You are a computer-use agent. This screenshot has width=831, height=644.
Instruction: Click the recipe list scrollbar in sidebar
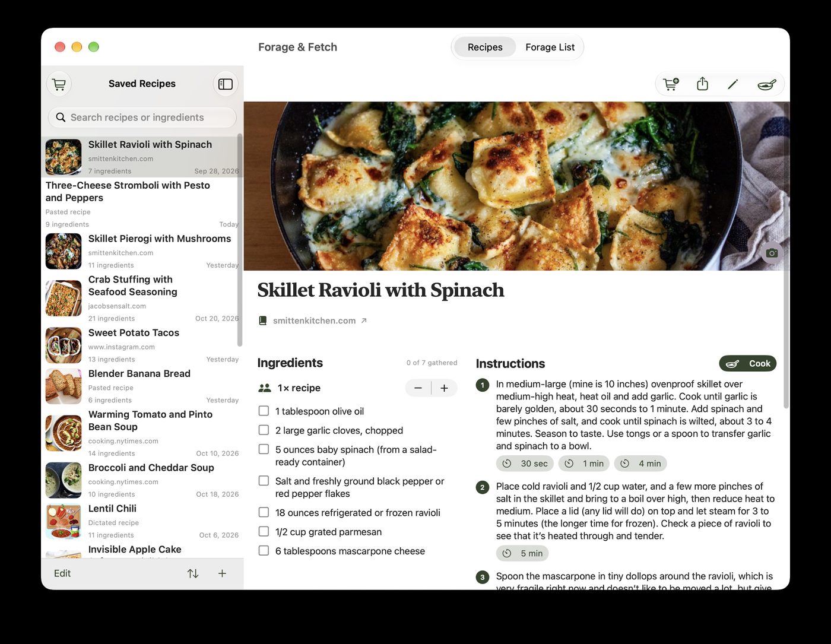240,240
